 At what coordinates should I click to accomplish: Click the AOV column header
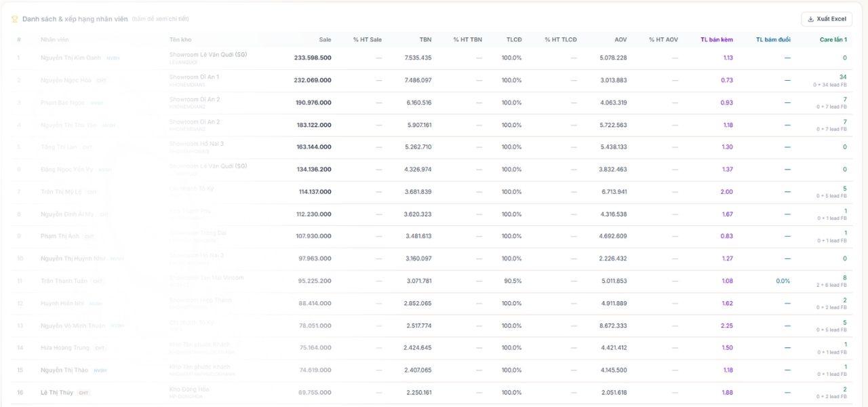[x=620, y=39]
